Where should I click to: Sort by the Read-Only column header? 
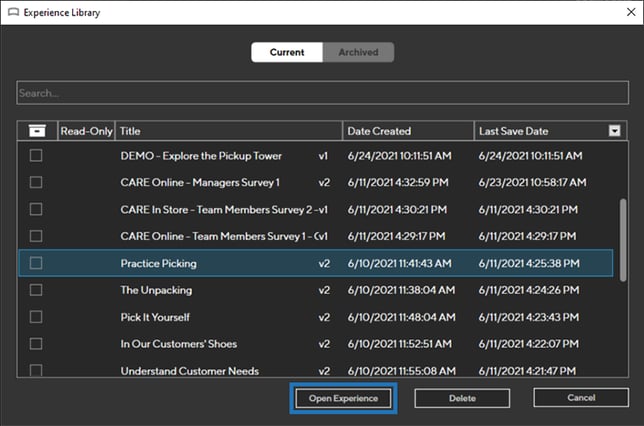coord(86,131)
